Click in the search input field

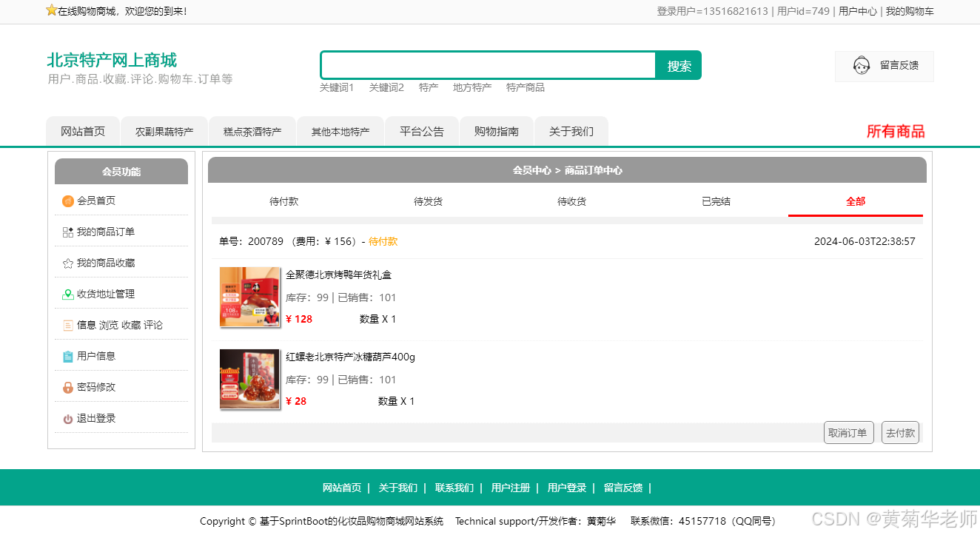489,65
